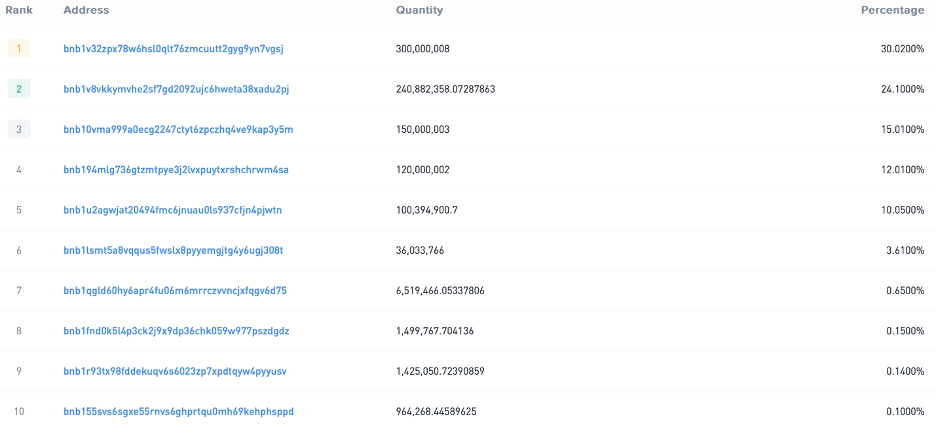936x428 pixels.
Task: Open address starting with bnb1r93tx98f
Action: tap(175, 371)
